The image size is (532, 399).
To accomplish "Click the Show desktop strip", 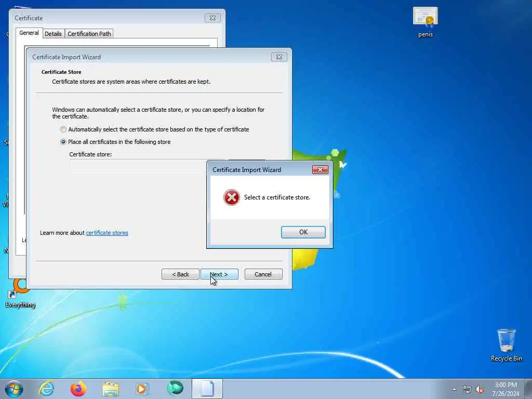I will click(528, 389).
